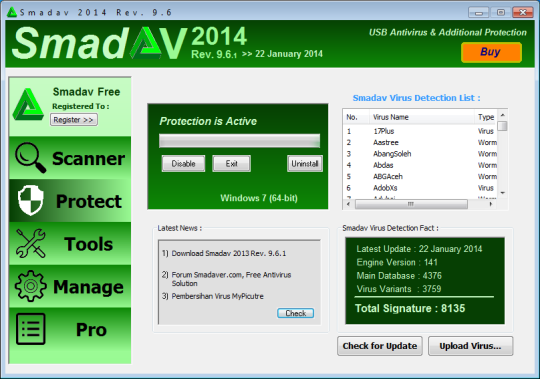The width and height of the screenshot is (540, 379).
Task: Shift virus list right with horizontal arrow
Action: coord(491,204)
